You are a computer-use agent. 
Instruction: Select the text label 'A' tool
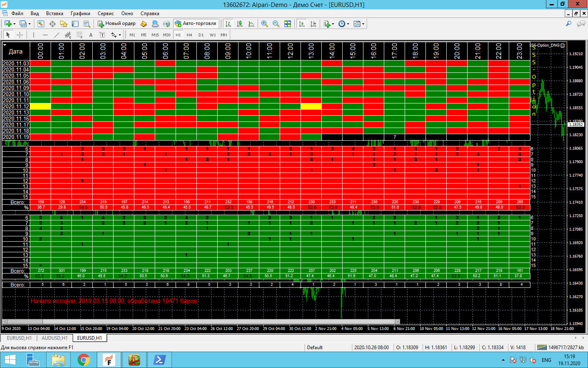click(91, 35)
